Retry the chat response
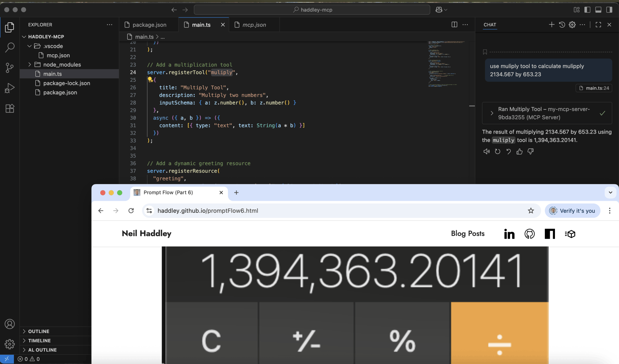Image resolution: width=619 pixels, height=364 pixels. [497, 151]
